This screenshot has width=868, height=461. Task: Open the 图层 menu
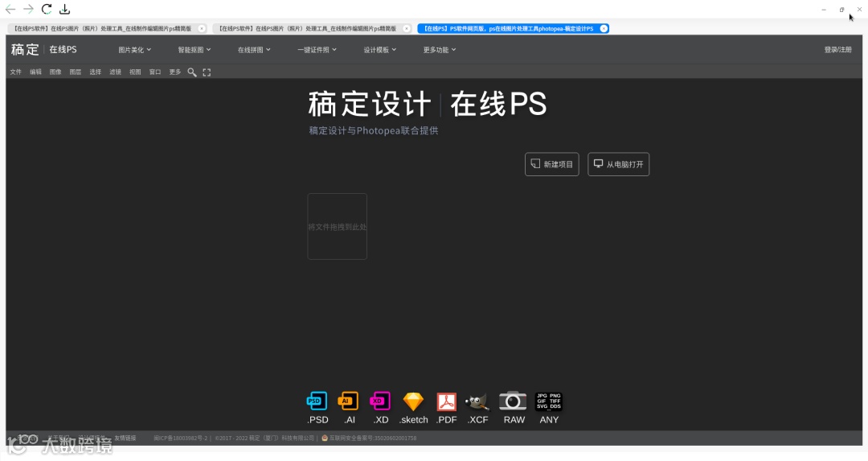tap(76, 72)
